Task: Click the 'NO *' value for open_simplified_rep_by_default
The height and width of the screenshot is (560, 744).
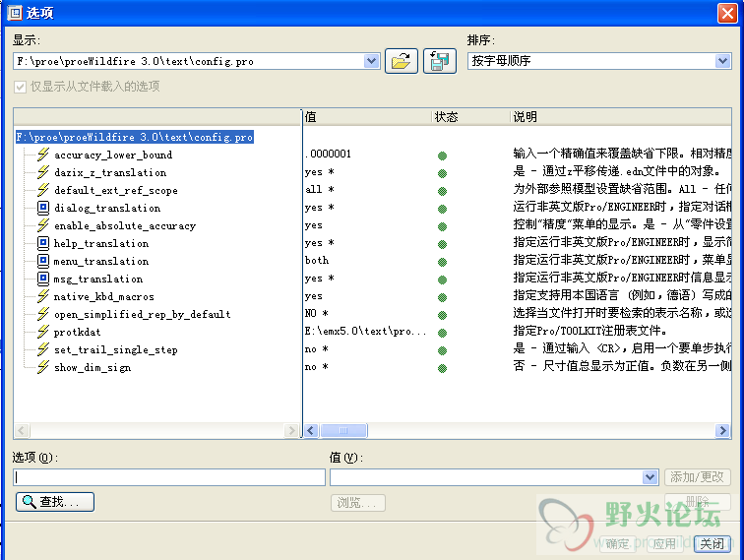Action: (x=317, y=313)
